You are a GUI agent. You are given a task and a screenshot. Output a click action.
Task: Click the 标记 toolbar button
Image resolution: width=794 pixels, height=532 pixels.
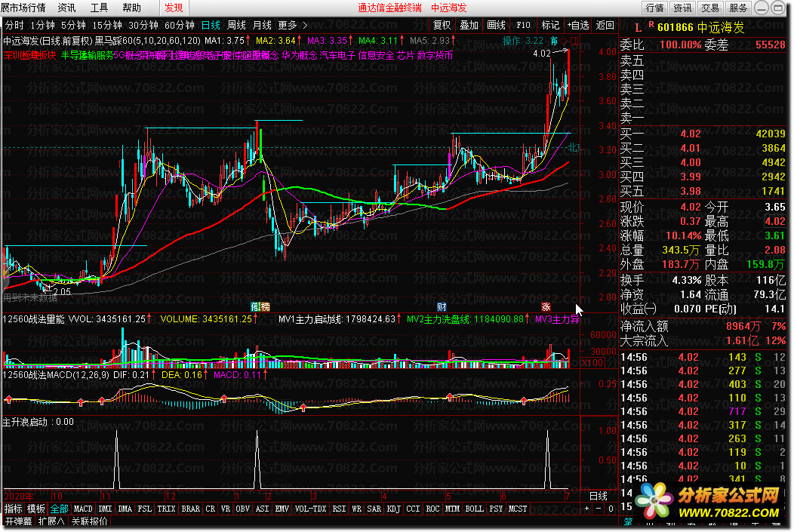point(550,25)
